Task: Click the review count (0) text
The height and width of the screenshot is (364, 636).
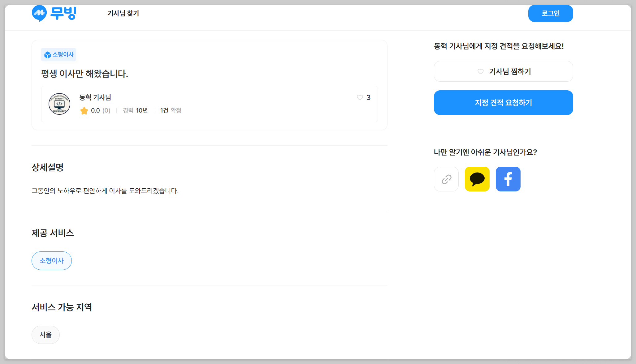Action: [106, 110]
